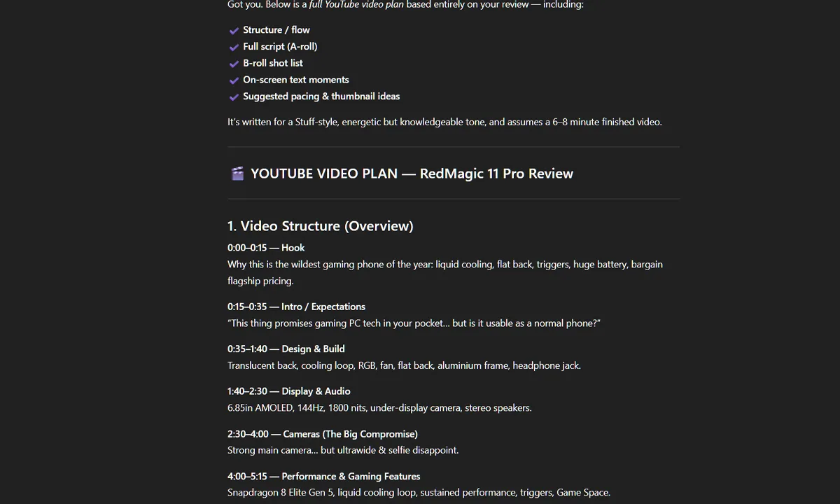Screen dimensions: 840x504
Task: Click the checkmark next to "Full script (A-roll)"
Action: 234,47
